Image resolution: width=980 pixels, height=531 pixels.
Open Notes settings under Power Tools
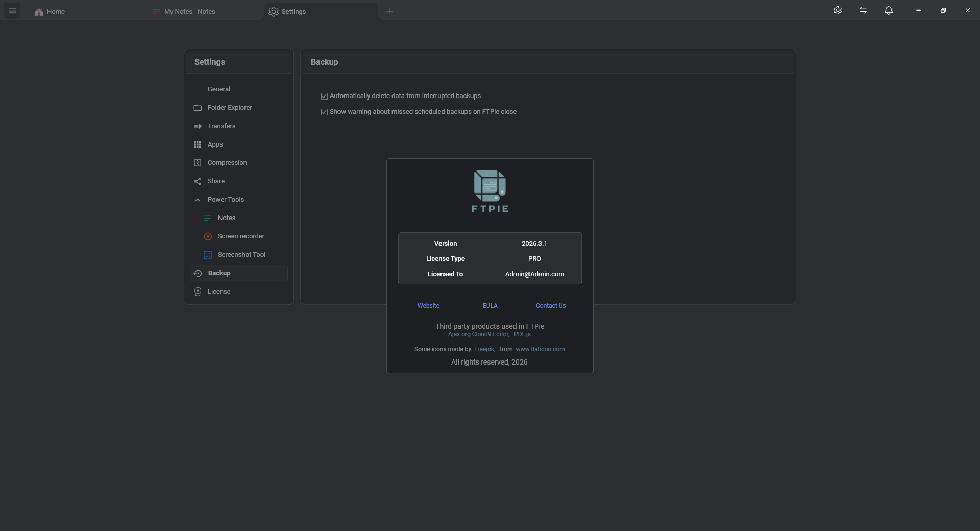(x=239, y=218)
